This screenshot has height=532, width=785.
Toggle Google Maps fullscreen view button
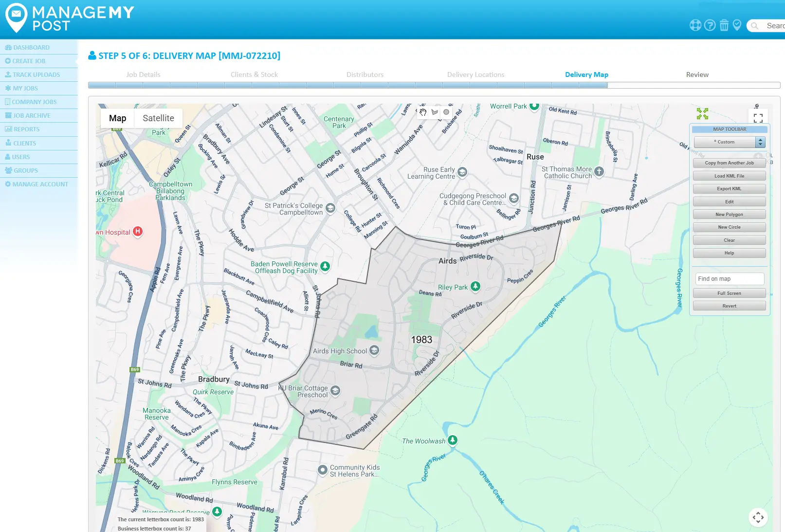point(758,118)
